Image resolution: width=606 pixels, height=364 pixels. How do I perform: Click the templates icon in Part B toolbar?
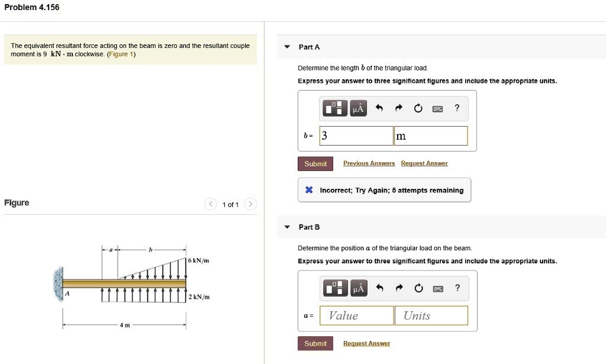(x=334, y=288)
